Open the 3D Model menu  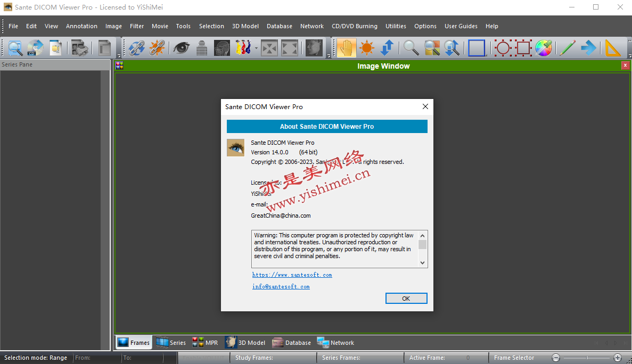pos(245,26)
